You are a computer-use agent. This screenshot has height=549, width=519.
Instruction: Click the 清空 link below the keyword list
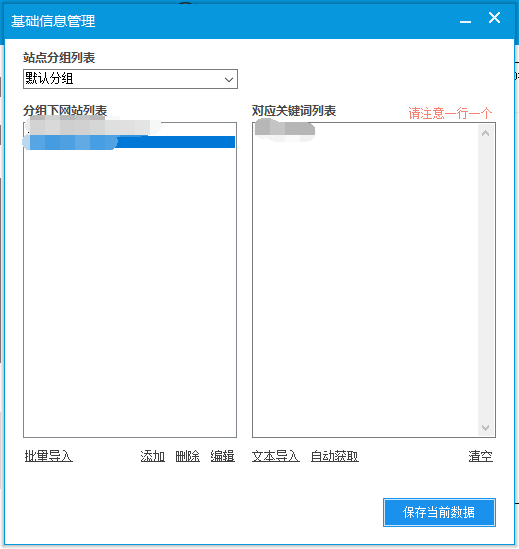pyautogui.click(x=480, y=456)
